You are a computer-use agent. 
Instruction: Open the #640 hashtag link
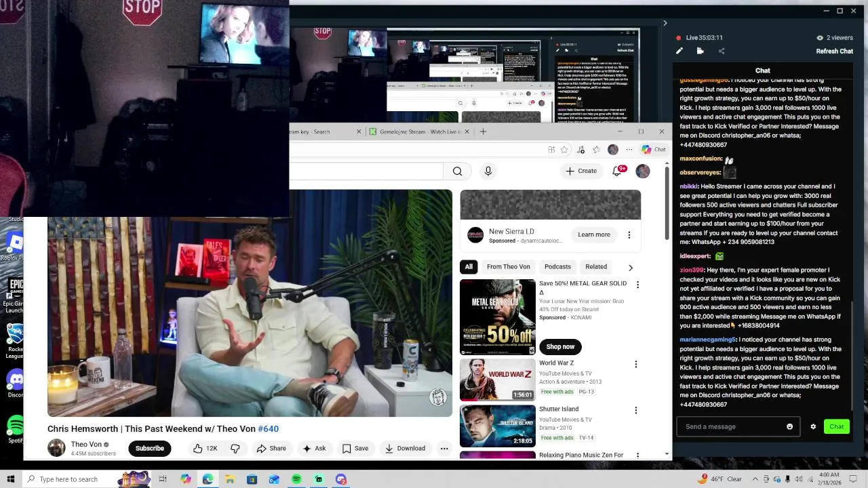click(268, 428)
